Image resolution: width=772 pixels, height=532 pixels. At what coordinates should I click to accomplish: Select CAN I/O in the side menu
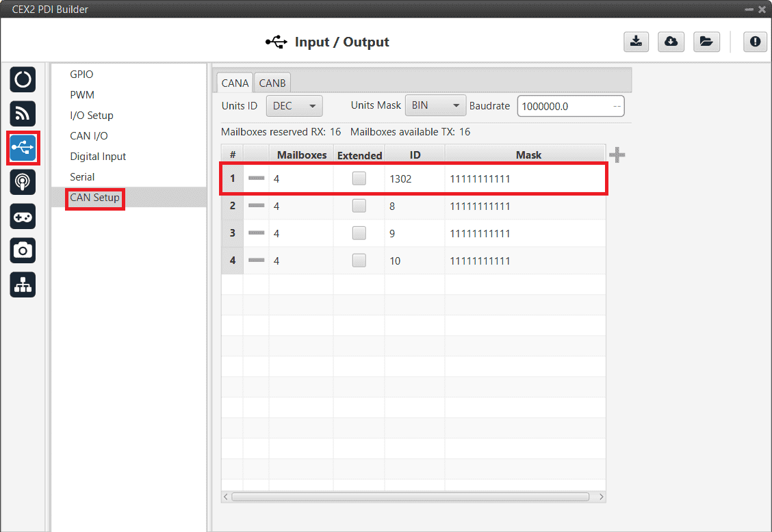click(x=89, y=136)
